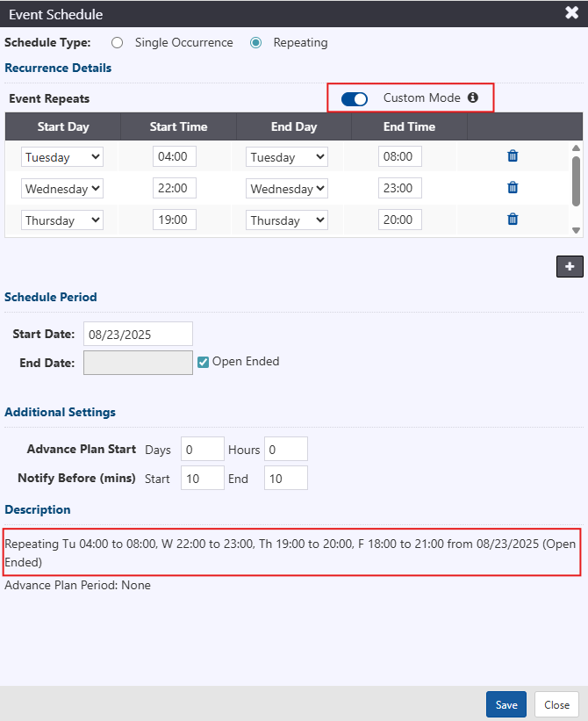Click the 04:00 Start Time field
The image size is (588, 721).
(175, 157)
